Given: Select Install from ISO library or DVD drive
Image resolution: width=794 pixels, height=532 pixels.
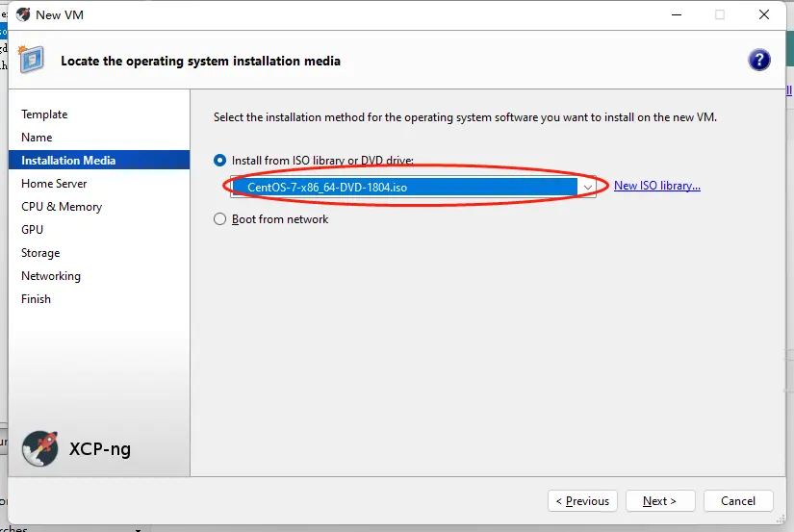Looking at the screenshot, I should 219,161.
